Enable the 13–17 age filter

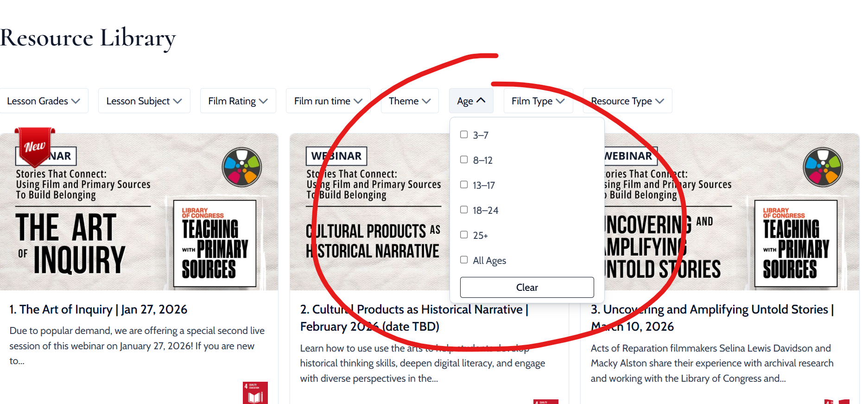point(464,185)
